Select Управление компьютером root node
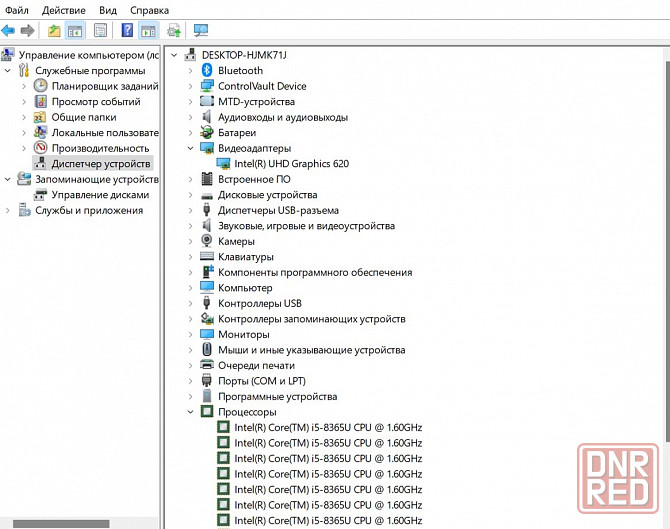Image resolution: width=670 pixels, height=529 pixels. (x=88, y=55)
